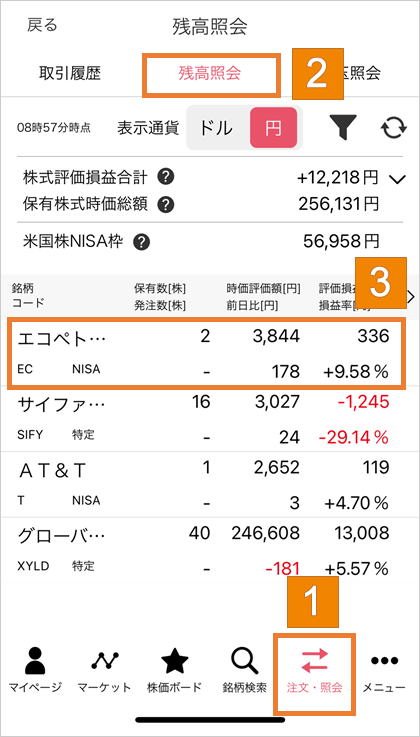Open the エコペト EC holding row
Image resolution: width=420 pixels, height=737 pixels.
(x=205, y=353)
